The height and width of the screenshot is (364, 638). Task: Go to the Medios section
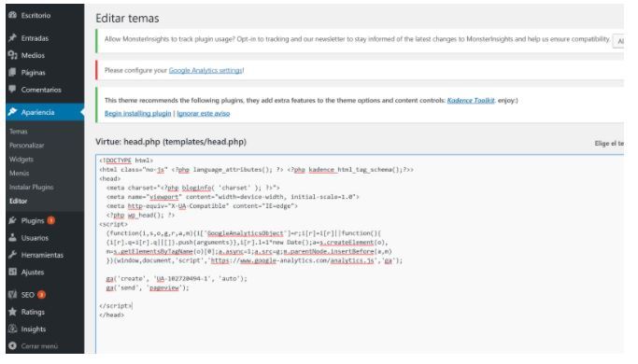pos(33,55)
